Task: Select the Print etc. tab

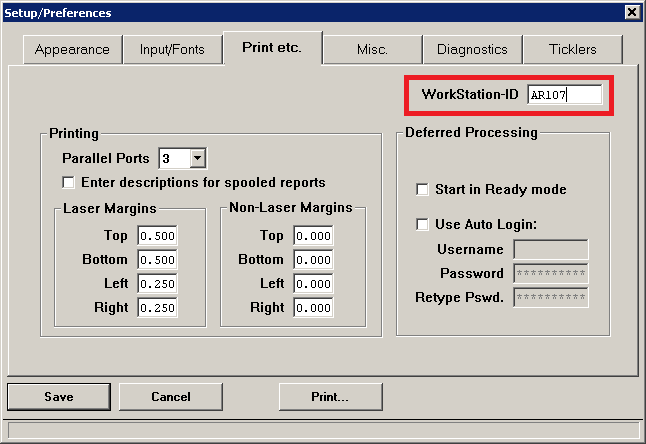Action: (272, 48)
